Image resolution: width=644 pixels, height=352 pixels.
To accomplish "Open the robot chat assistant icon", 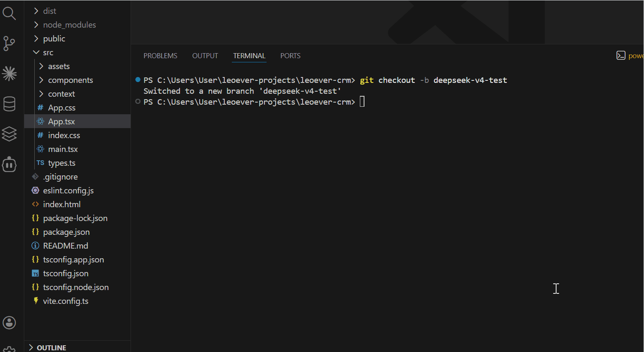I will pos(9,164).
